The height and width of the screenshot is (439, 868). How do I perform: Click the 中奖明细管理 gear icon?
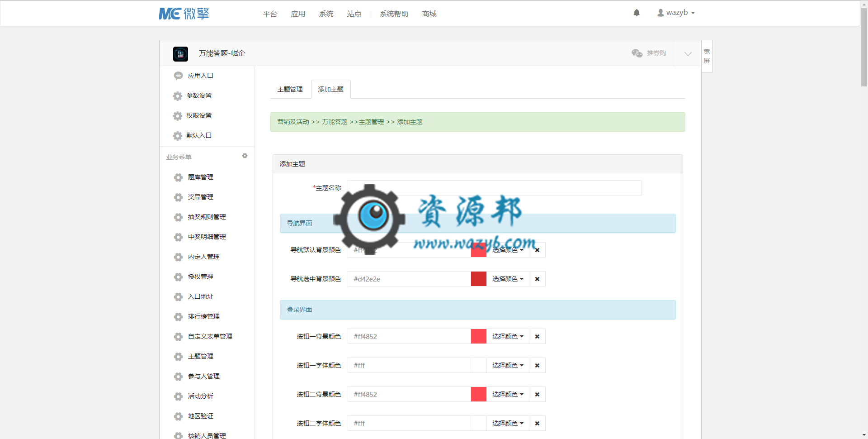click(178, 237)
